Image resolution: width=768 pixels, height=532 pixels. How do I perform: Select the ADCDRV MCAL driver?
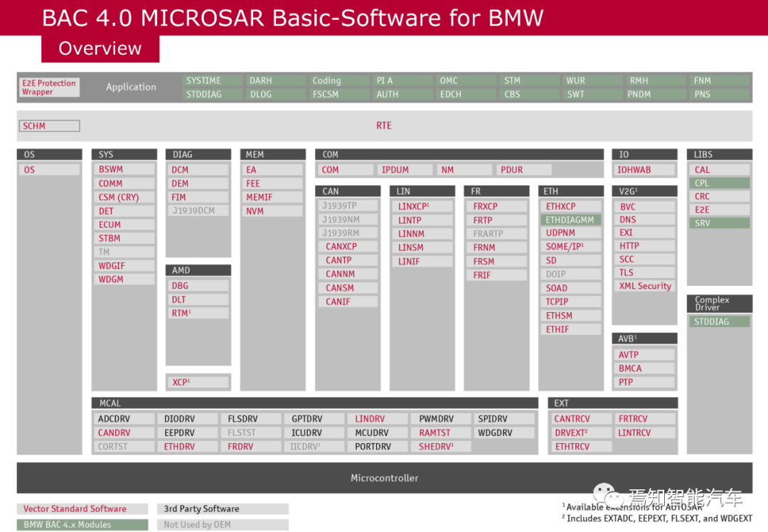pos(124,419)
